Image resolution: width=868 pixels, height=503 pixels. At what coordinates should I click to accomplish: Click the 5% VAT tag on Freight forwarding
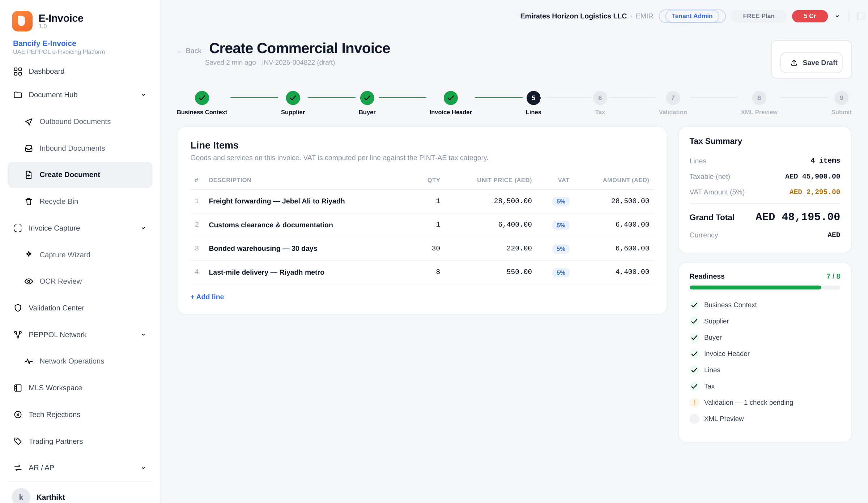[x=561, y=202]
